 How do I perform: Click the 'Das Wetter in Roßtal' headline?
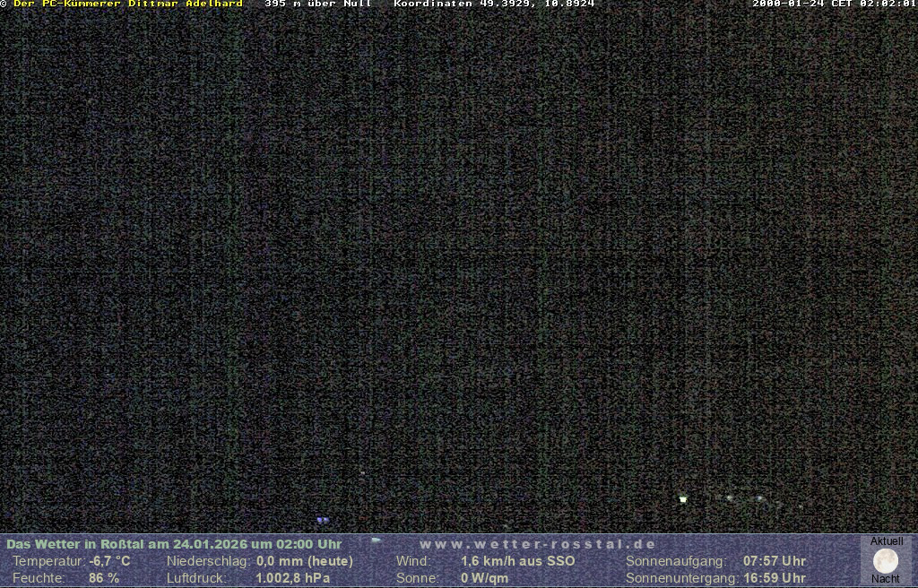174,544
